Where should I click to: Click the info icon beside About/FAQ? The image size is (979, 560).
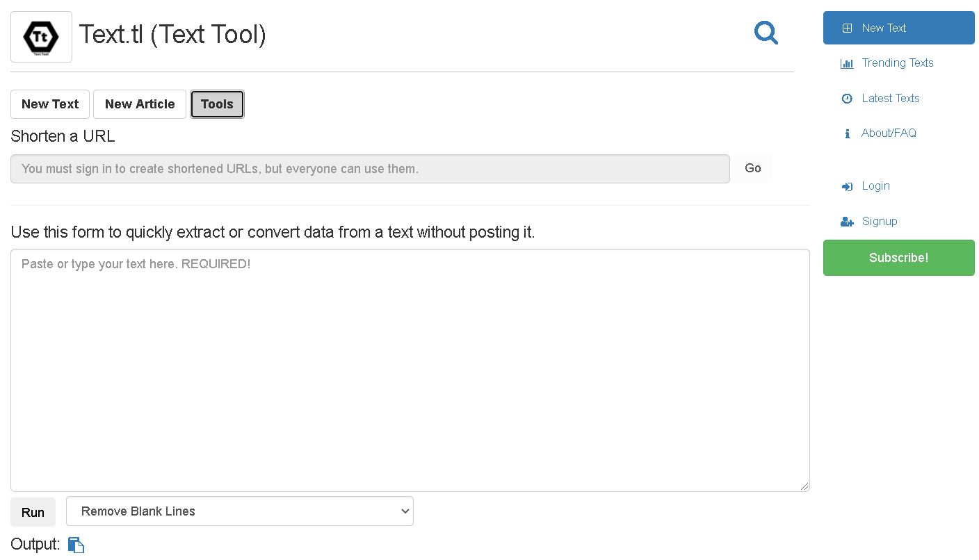[847, 133]
